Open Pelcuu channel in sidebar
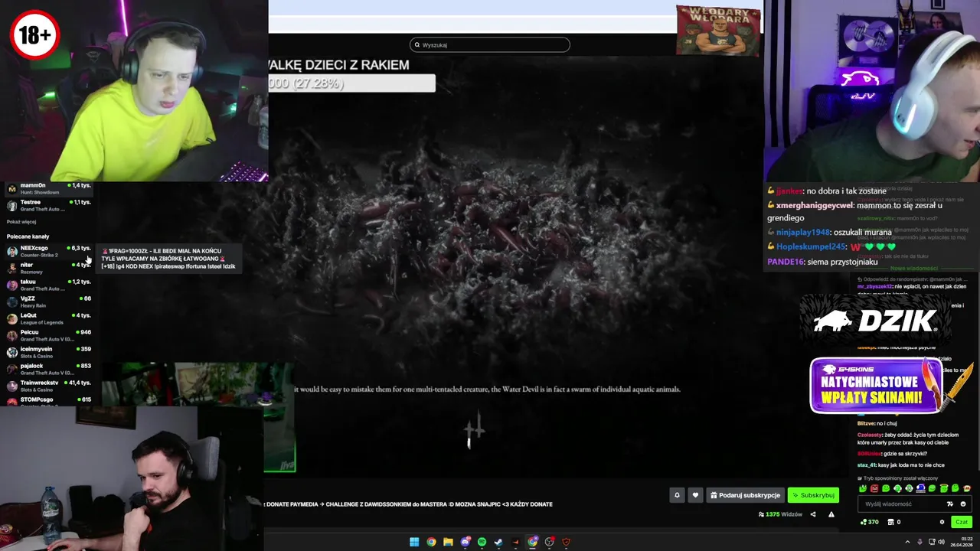Image resolution: width=980 pixels, height=551 pixels. (49, 335)
